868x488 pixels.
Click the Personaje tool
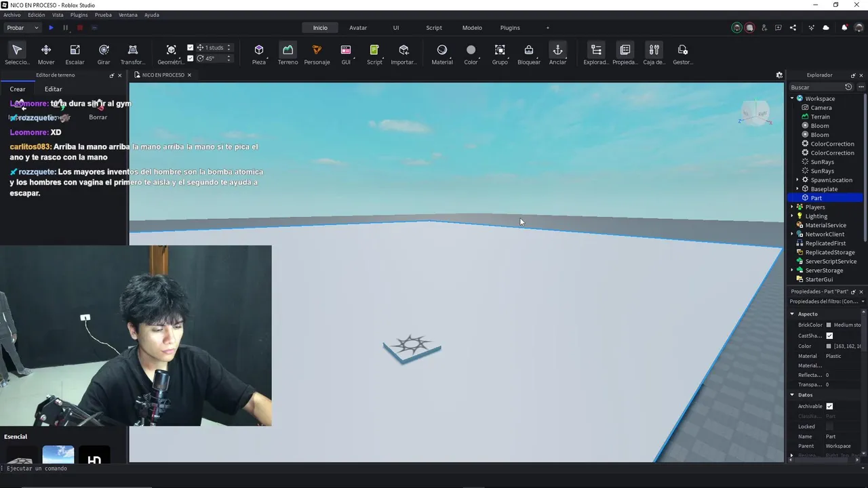click(317, 54)
